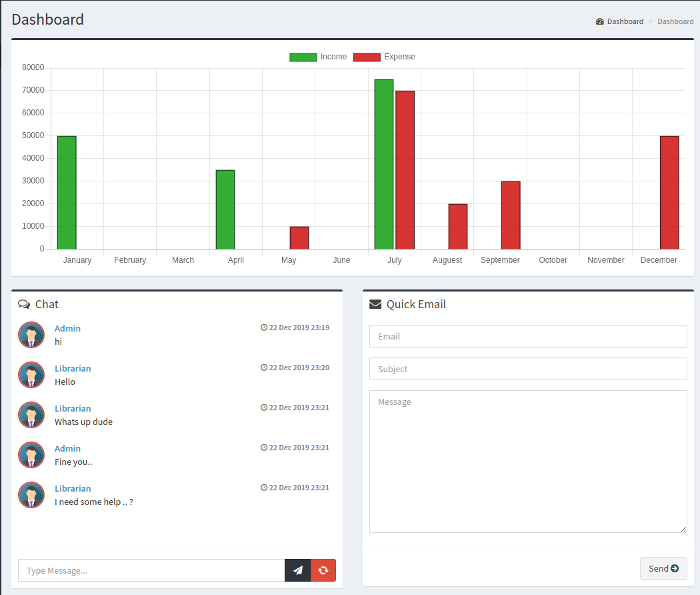Image resolution: width=700 pixels, height=595 pixels.
Task: Click the envelope icon in the Quick Email header
Action: [x=375, y=304]
